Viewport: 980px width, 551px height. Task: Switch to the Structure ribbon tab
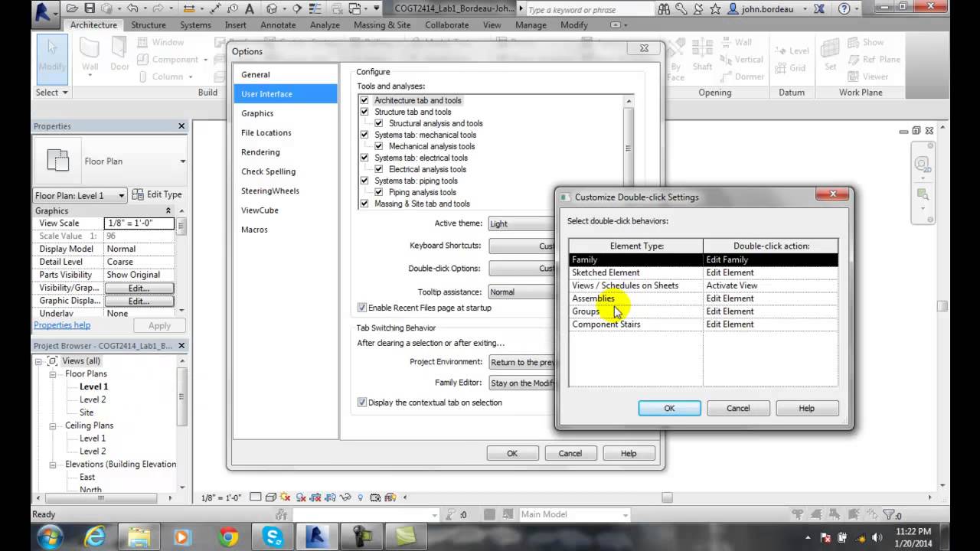(x=149, y=24)
